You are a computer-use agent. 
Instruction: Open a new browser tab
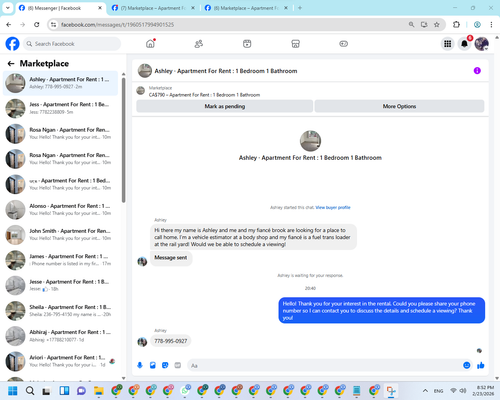[300, 8]
